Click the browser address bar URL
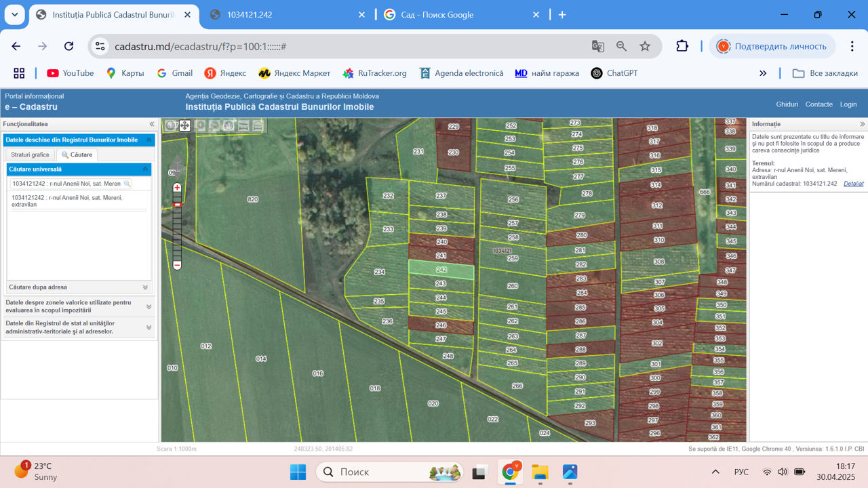This screenshot has width=868, height=488. coord(201,47)
